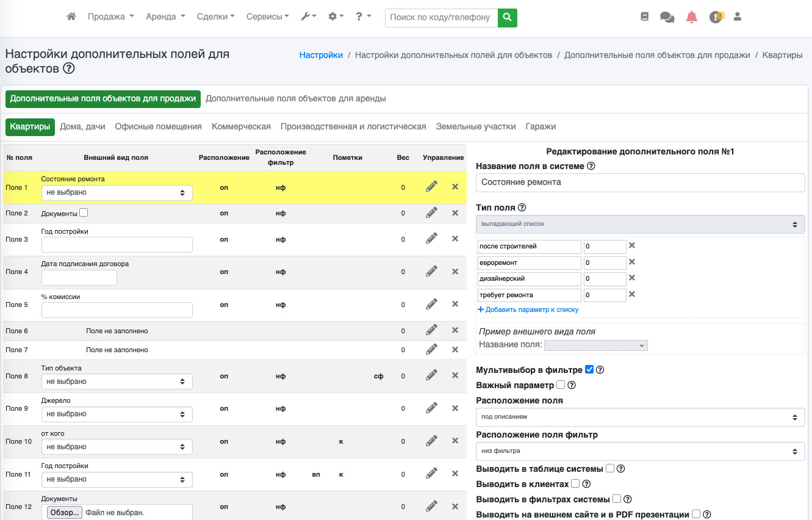Expand the 'Расположение поля фильтр' dropdown

point(640,451)
